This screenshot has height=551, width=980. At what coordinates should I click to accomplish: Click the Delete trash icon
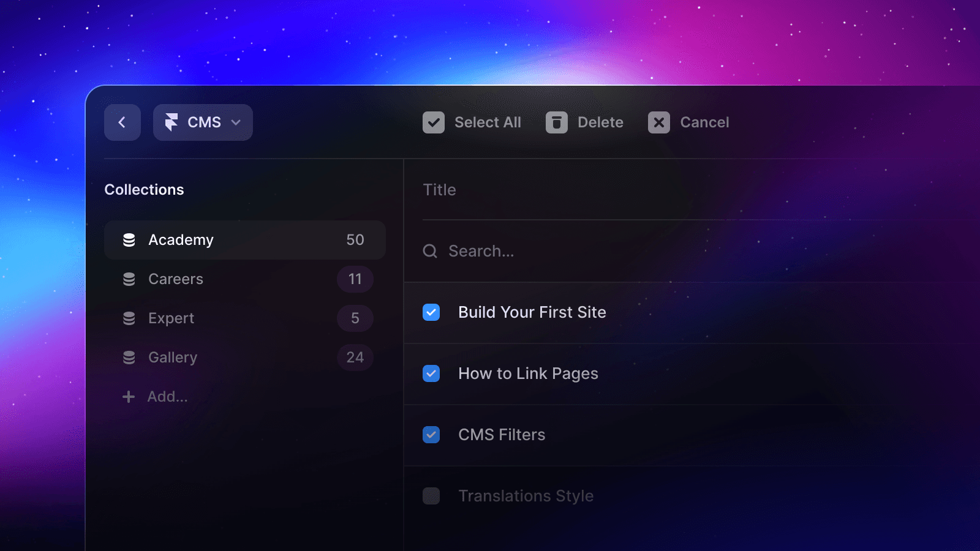tap(557, 122)
